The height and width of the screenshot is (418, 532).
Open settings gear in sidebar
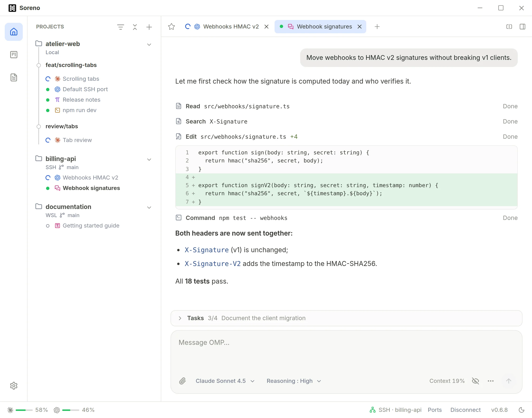click(14, 386)
